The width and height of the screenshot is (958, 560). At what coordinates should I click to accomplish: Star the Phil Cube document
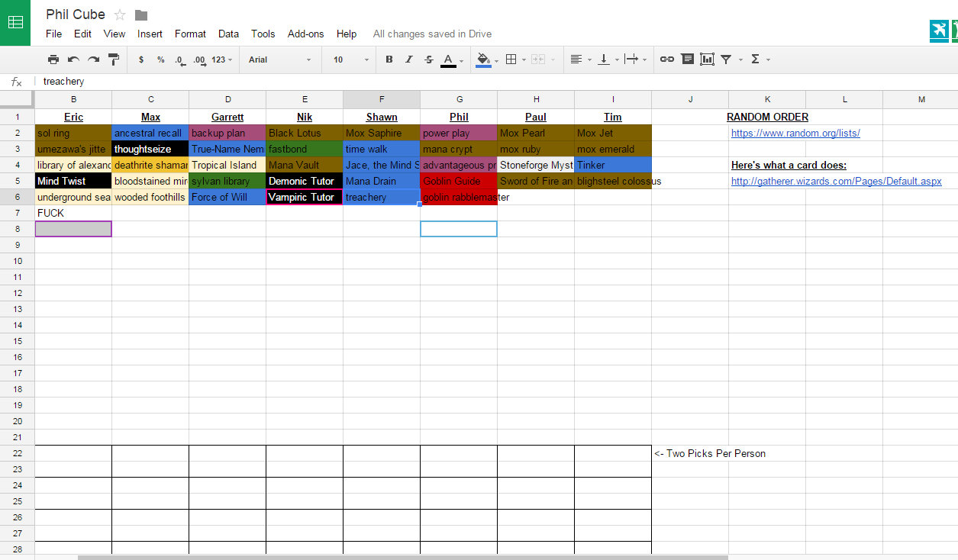pos(120,14)
